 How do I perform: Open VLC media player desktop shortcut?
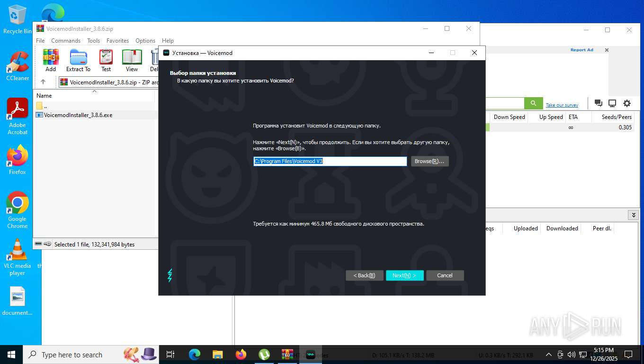(18, 257)
